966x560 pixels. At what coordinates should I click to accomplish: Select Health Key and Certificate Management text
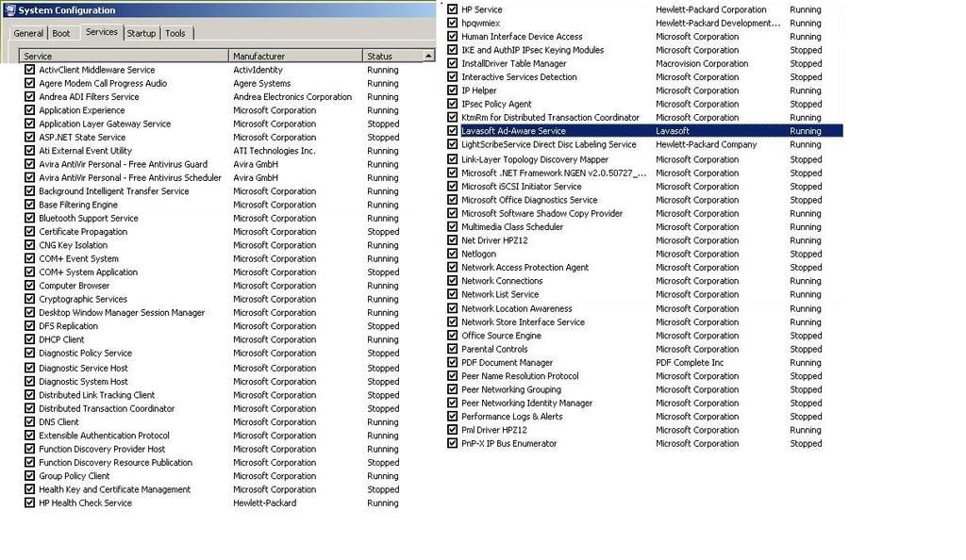click(x=114, y=489)
